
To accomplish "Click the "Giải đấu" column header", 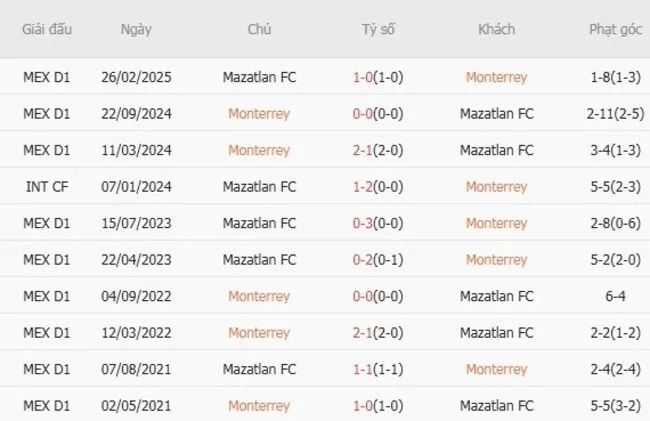I will click(x=47, y=29).
